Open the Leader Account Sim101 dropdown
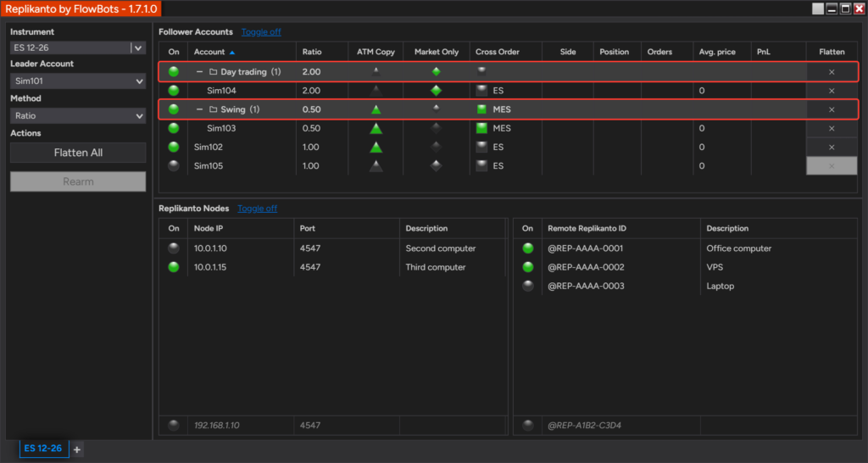 [78, 81]
